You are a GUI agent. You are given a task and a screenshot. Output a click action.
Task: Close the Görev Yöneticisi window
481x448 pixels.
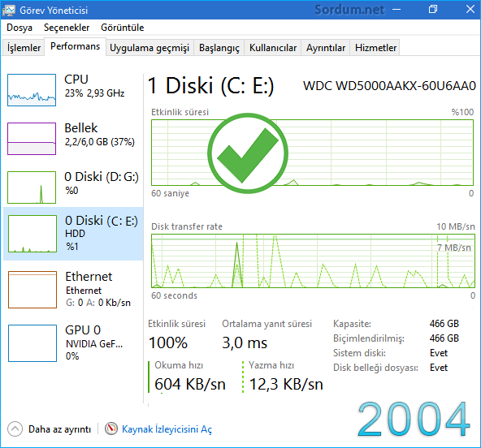click(470, 10)
